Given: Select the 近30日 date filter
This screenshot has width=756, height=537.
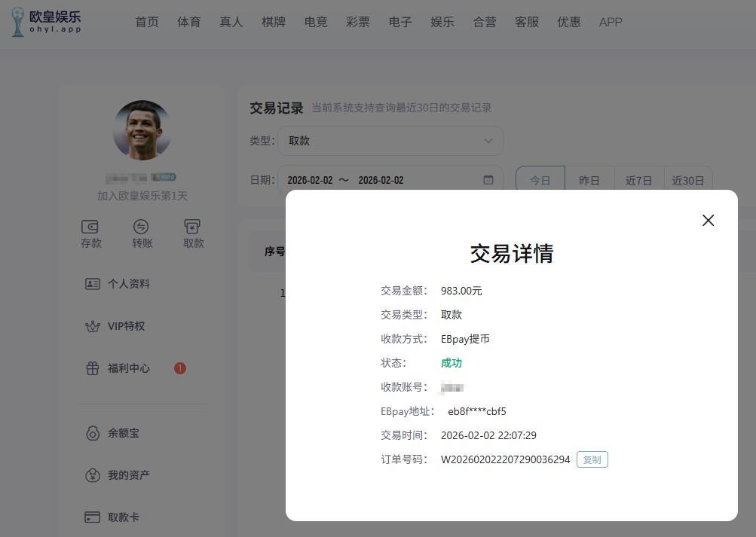Looking at the screenshot, I should point(687,181).
